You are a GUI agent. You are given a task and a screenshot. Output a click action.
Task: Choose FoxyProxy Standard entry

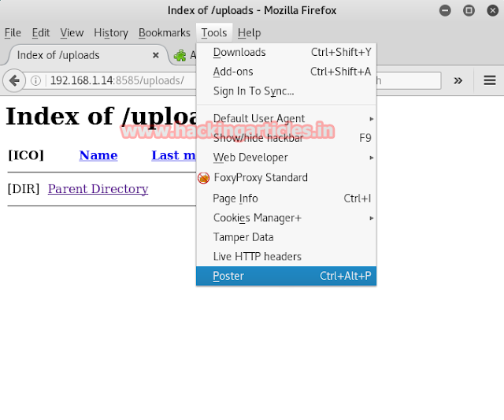pos(286,177)
